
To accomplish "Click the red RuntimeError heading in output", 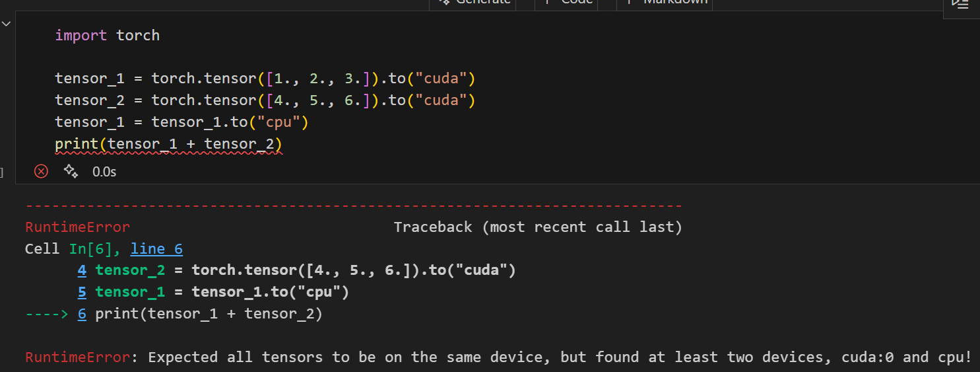I will [77, 227].
